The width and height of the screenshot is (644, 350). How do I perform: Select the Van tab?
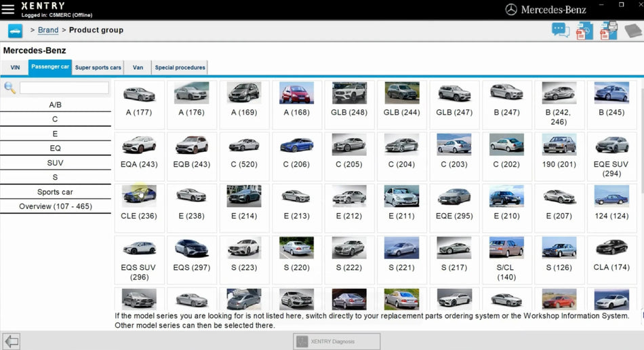138,67
